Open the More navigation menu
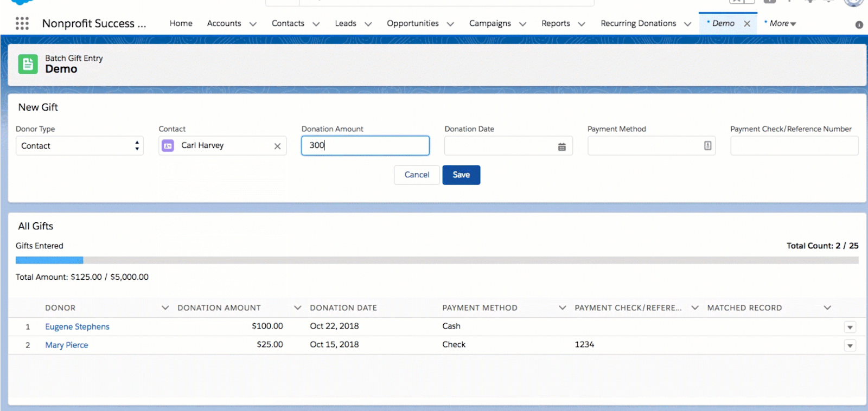The width and height of the screenshot is (868, 411). [x=781, y=23]
